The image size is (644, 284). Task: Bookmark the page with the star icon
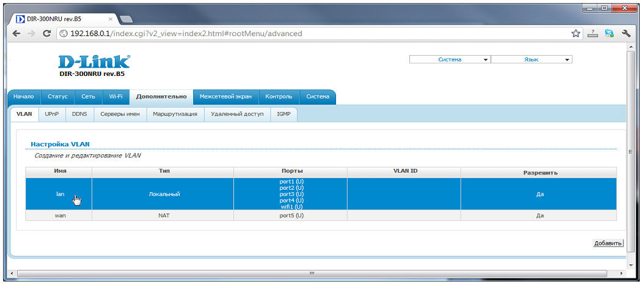(576, 34)
